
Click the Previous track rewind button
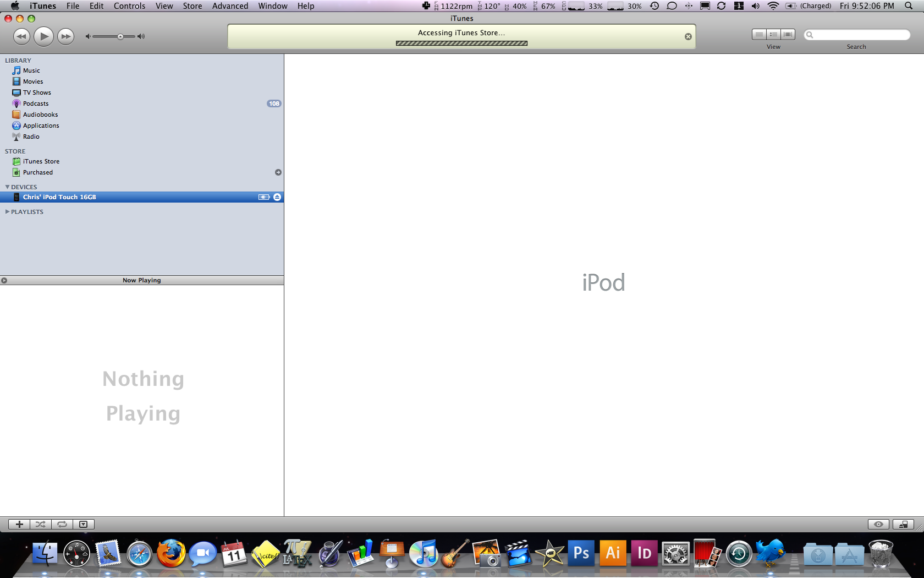[21, 37]
